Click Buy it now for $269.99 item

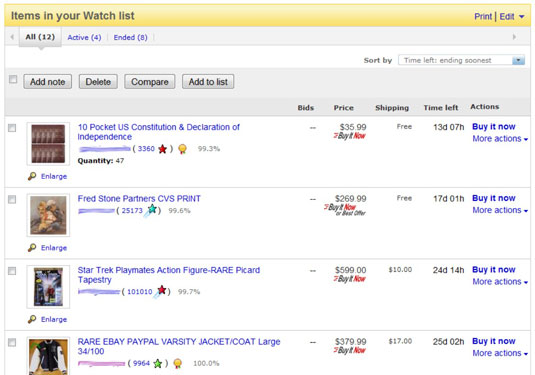(494, 198)
